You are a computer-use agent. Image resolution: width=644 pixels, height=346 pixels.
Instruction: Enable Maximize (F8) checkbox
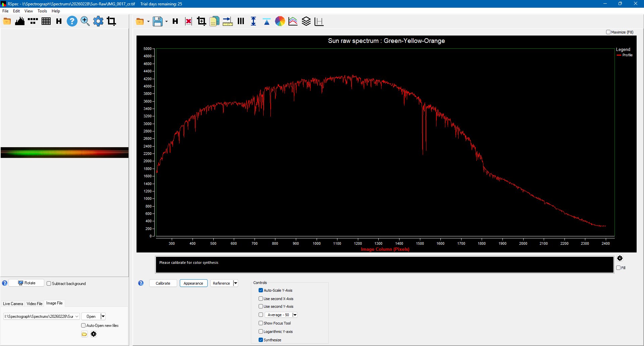coord(608,32)
